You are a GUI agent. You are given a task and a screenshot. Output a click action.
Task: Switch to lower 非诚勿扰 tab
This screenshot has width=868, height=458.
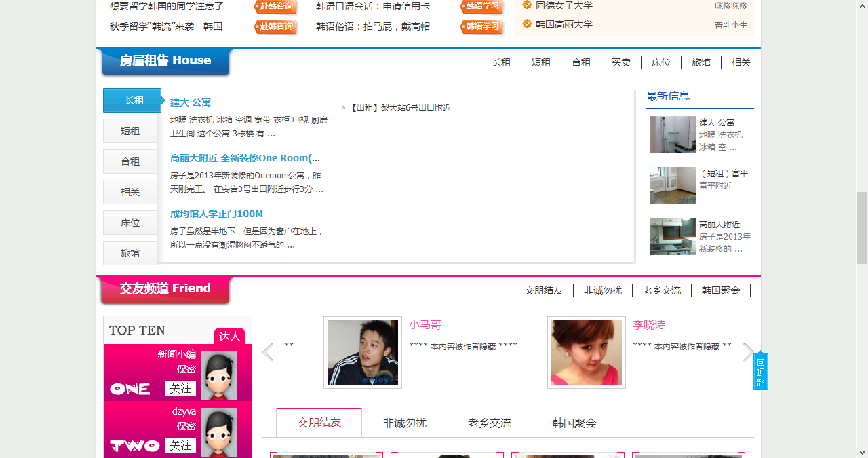pyautogui.click(x=405, y=423)
